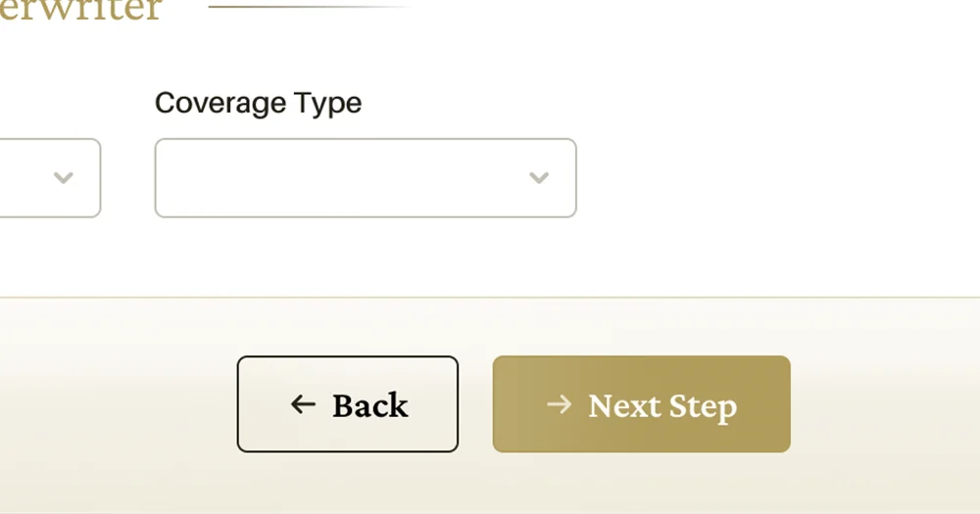This screenshot has width=980, height=514.
Task: Click the left arrow icon in Back button
Action: 303,404
